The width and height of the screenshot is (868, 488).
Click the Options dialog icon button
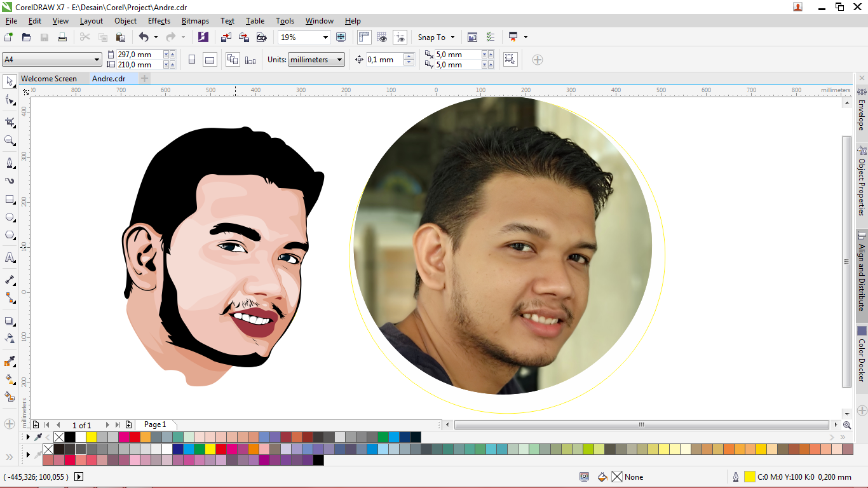[490, 37]
